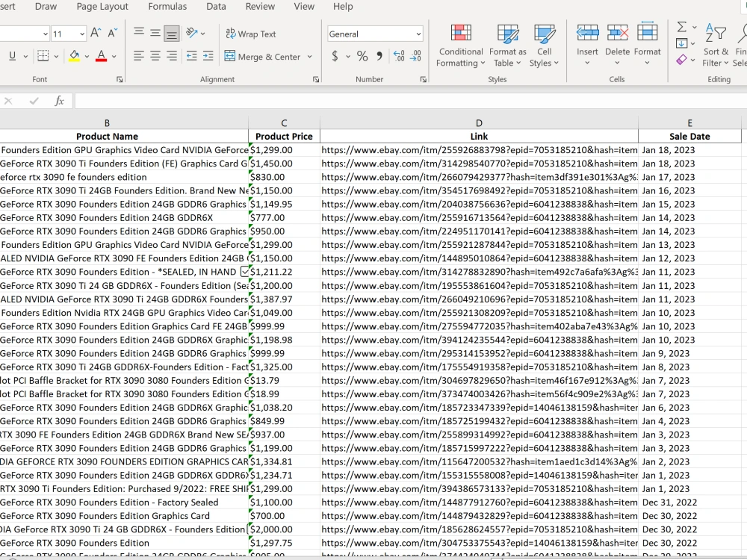Select the Sale Date header cell
The height and width of the screenshot is (560, 747).
pyautogui.click(x=689, y=136)
